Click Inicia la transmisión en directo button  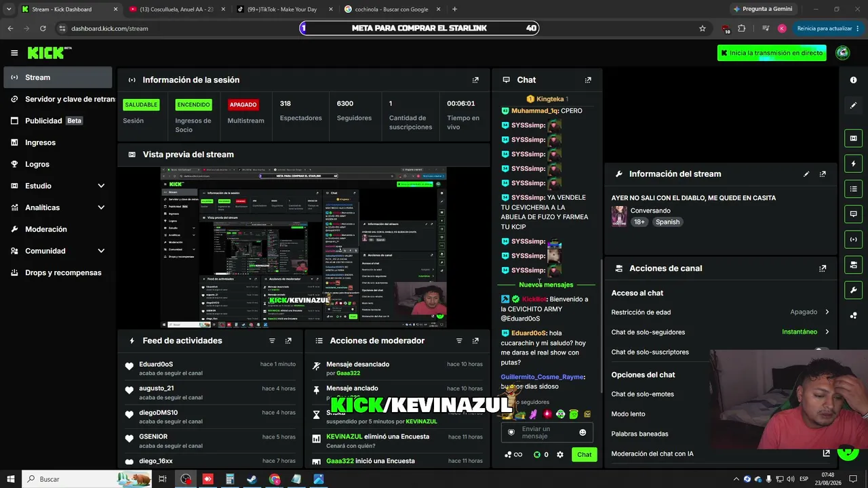click(x=772, y=53)
